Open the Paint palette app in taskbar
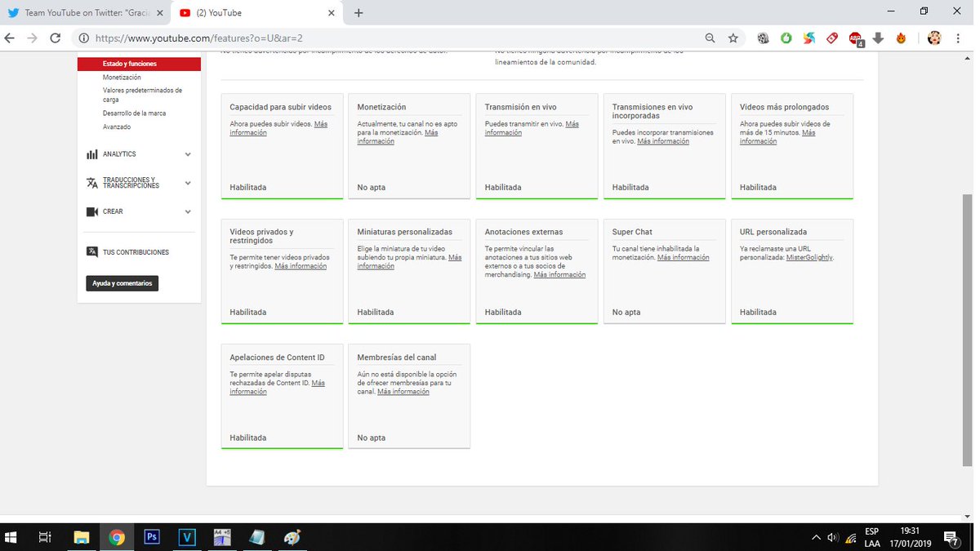Viewport: 980px width, 551px height. (292, 537)
